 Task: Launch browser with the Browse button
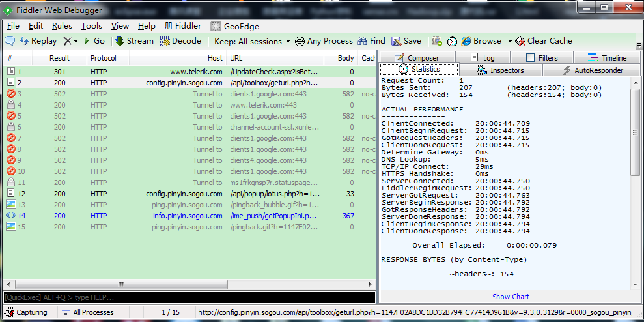click(481, 41)
